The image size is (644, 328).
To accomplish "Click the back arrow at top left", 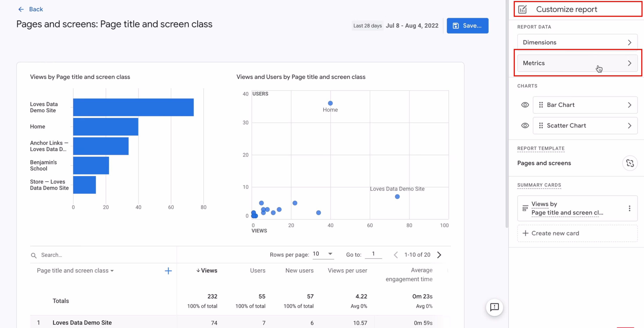I will pyautogui.click(x=21, y=9).
